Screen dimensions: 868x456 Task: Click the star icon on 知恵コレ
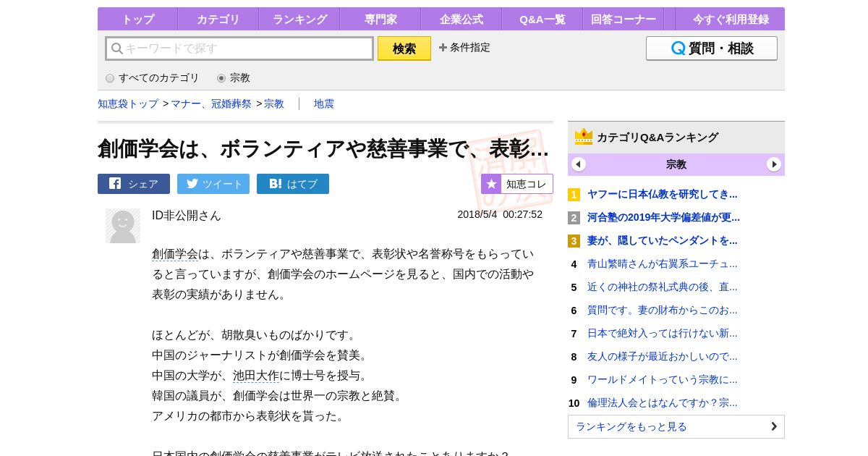(x=492, y=184)
